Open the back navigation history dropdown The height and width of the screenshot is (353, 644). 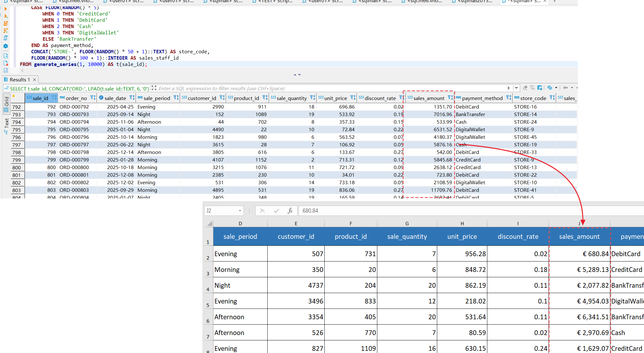(571, 88)
